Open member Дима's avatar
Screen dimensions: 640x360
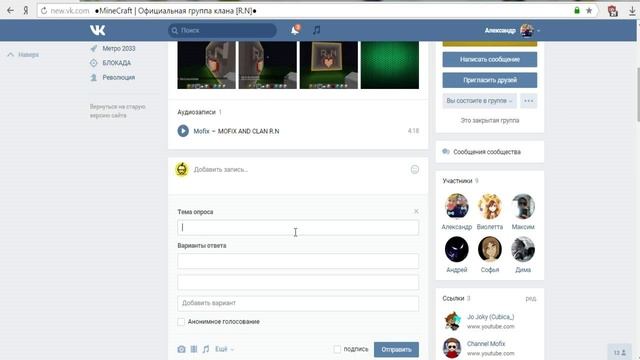[x=523, y=249]
